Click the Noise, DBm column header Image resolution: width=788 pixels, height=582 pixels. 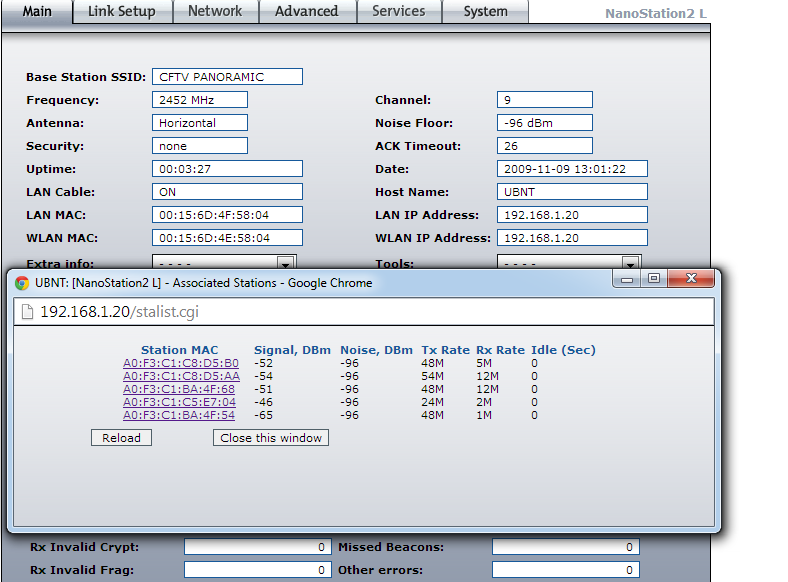[376, 350]
